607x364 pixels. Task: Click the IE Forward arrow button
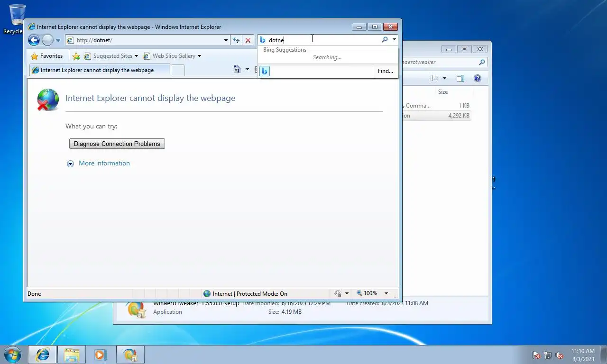point(47,40)
